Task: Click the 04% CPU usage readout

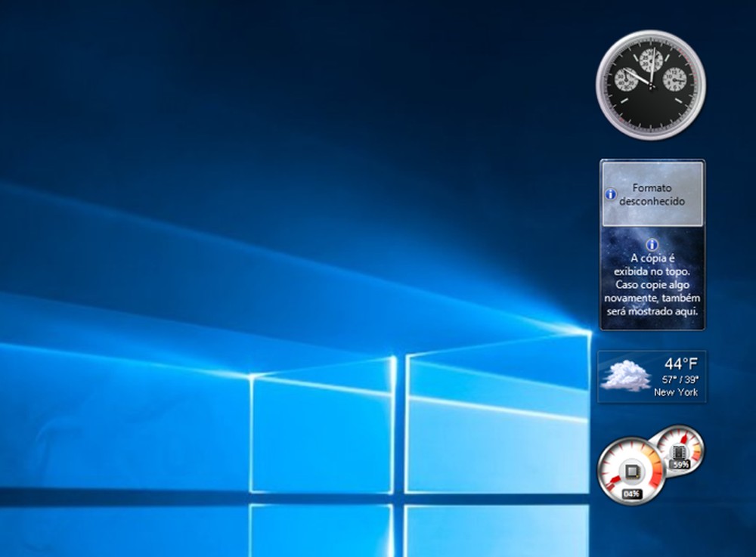Action: coord(632,492)
